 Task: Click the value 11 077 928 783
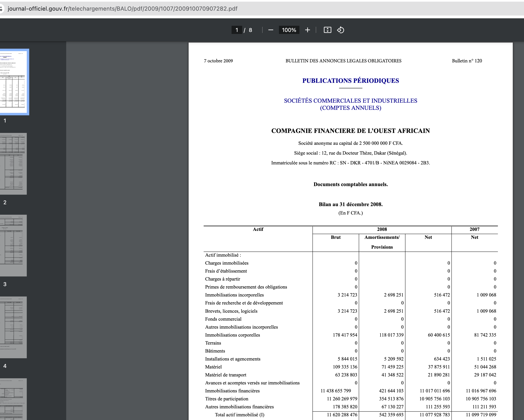pos(434,415)
